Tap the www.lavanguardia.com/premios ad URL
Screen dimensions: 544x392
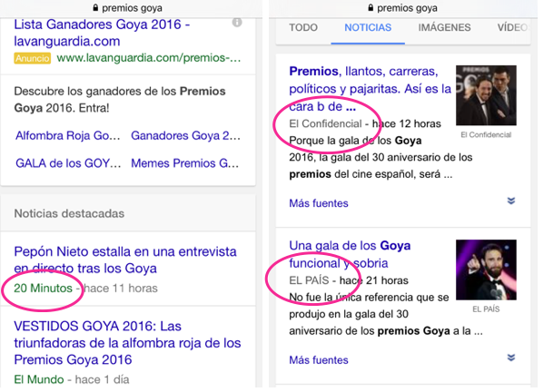[149, 58]
